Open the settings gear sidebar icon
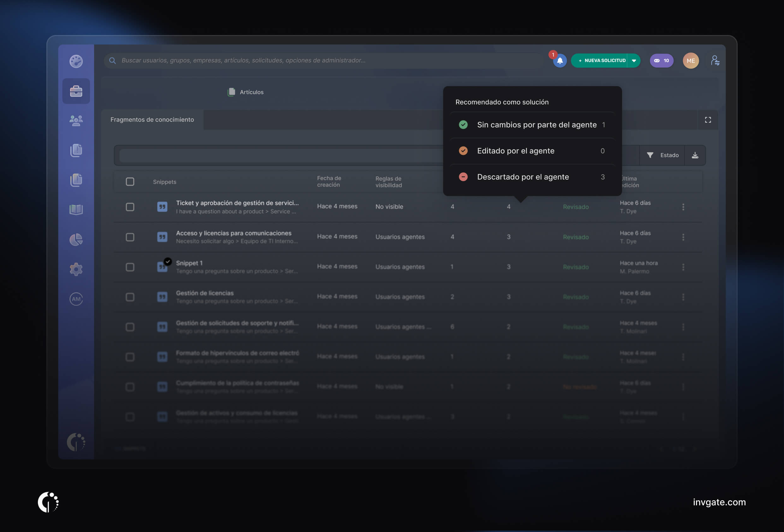The width and height of the screenshot is (784, 532). [76, 269]
